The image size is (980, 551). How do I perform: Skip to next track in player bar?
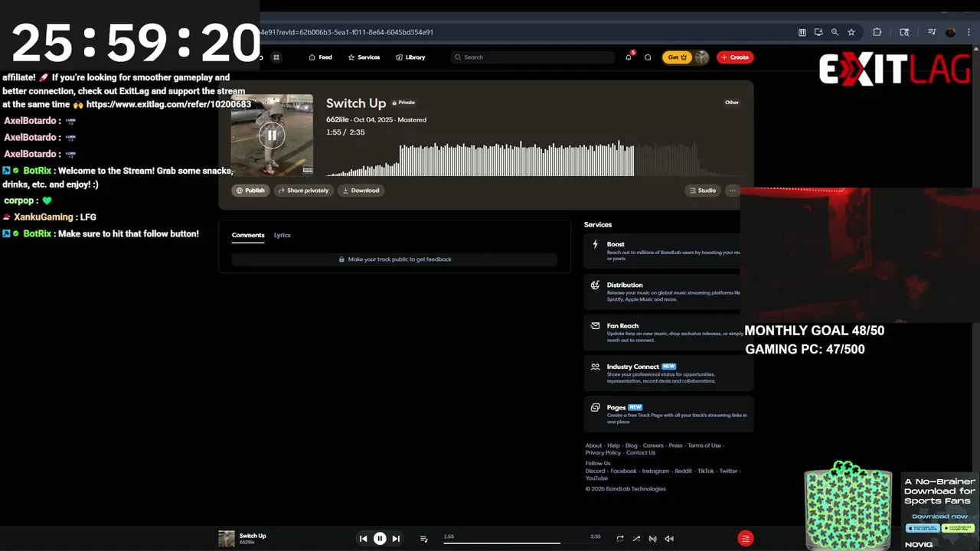click(396, 539)
